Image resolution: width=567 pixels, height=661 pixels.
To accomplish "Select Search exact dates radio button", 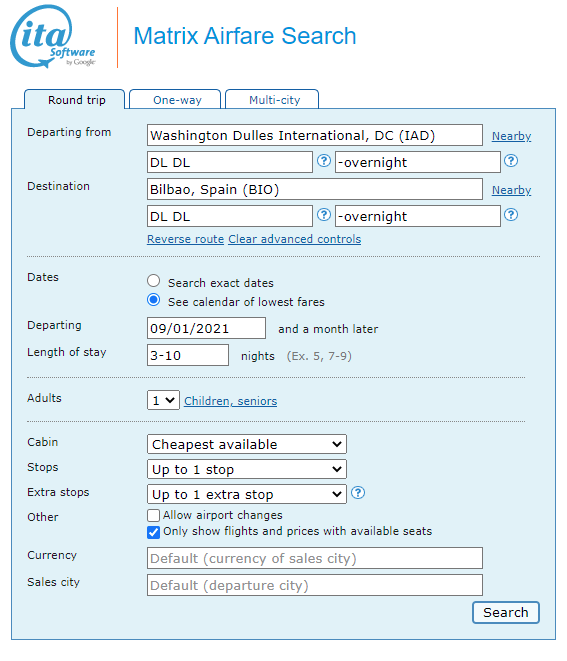I will coord(153,281).
